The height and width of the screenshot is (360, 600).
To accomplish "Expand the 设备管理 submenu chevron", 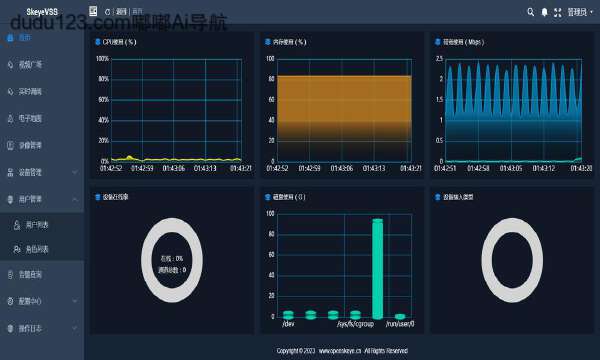I will pyautogui.click(x=75, y=173).
